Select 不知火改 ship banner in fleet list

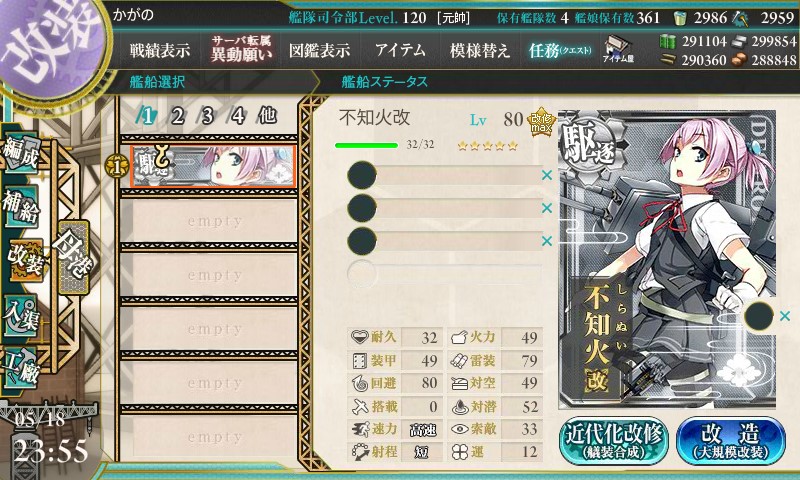tap(213, 166)
